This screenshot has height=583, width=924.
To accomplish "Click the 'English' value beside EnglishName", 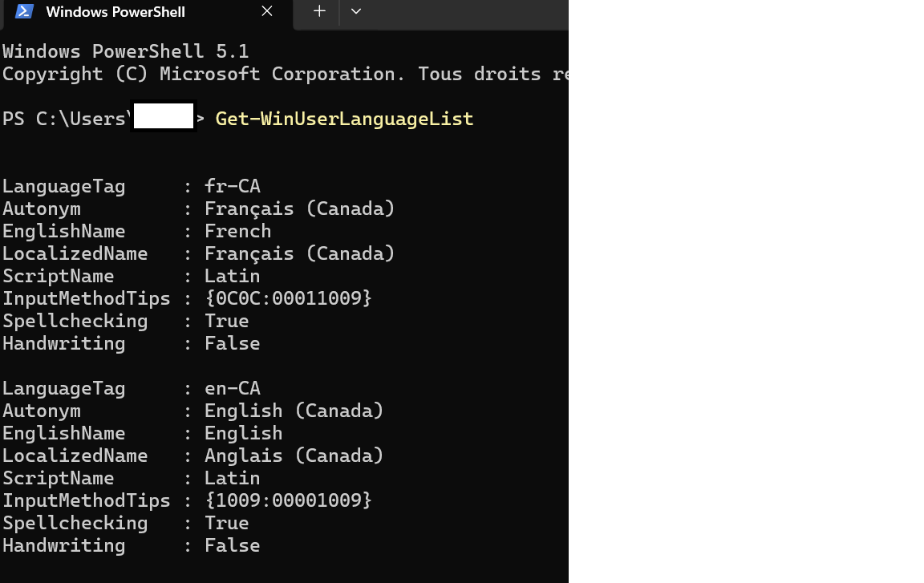I will point(243,433).
